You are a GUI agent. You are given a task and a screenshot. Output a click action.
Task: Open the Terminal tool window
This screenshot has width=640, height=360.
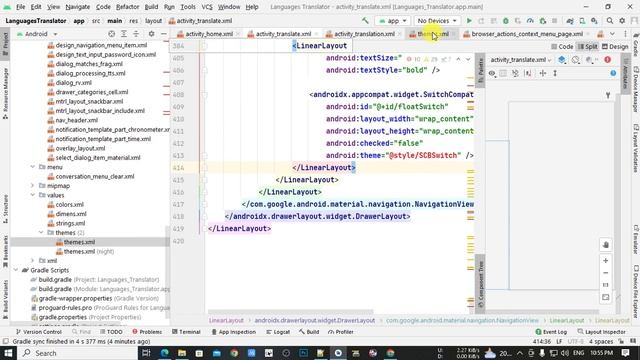[186, 332]
